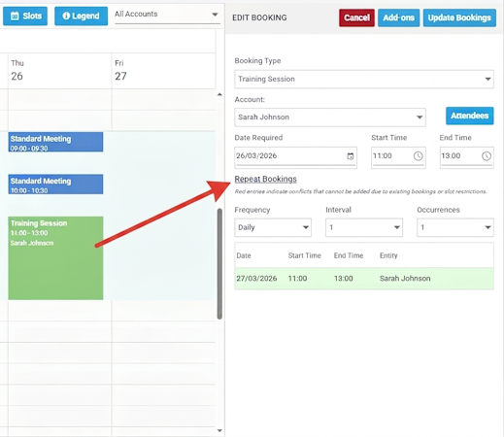Viewport: 504px width, 437px height.
Task: Click the calendar scroll down arrow
Action: (219, 430)
